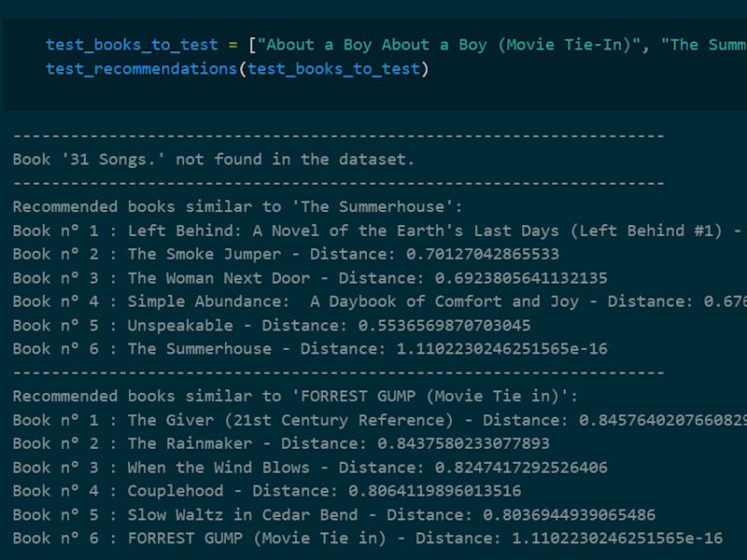
Task: Click The Giver (21st Century Reference) line
Action: (380, 420)
